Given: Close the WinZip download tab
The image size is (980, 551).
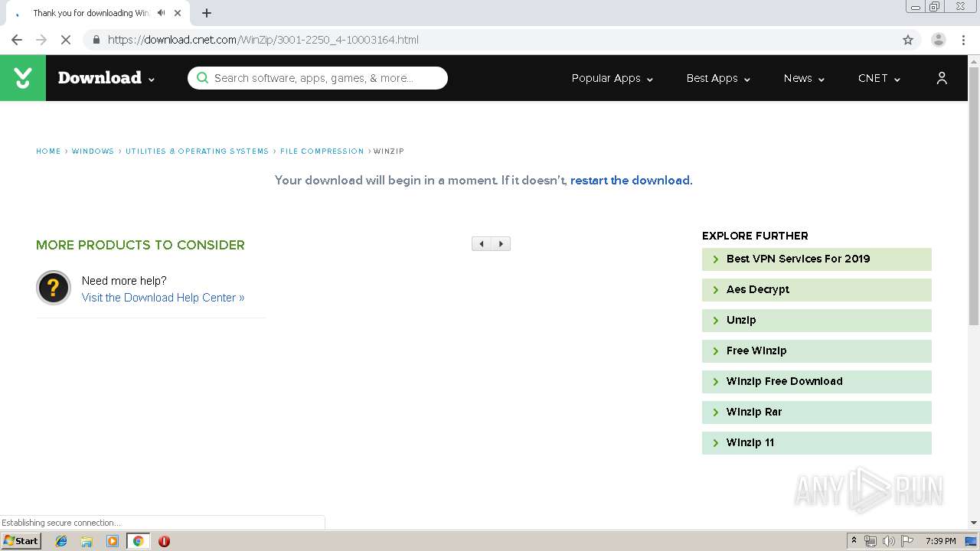Looking at the screenshot, I should [178, 13].
